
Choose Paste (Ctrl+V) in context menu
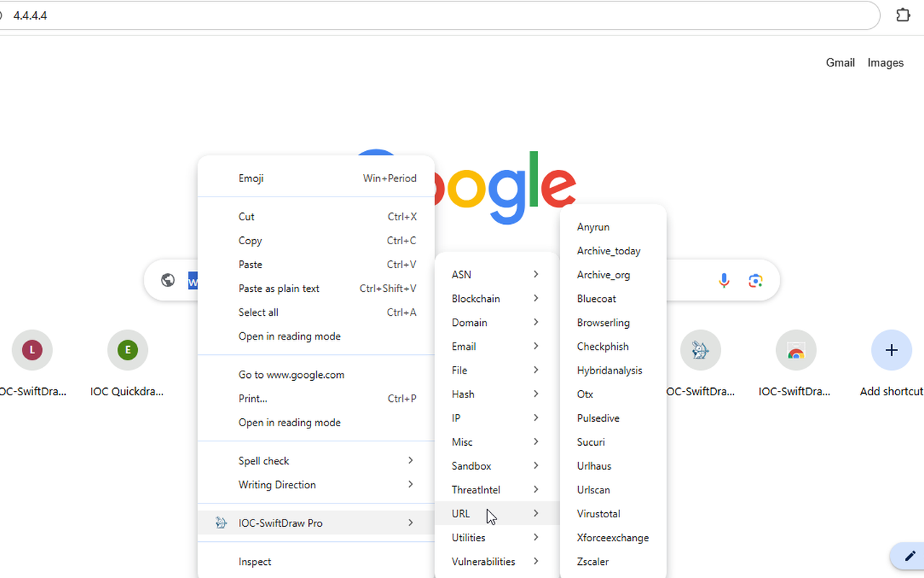pyautogui.click(x=316, y=264)
